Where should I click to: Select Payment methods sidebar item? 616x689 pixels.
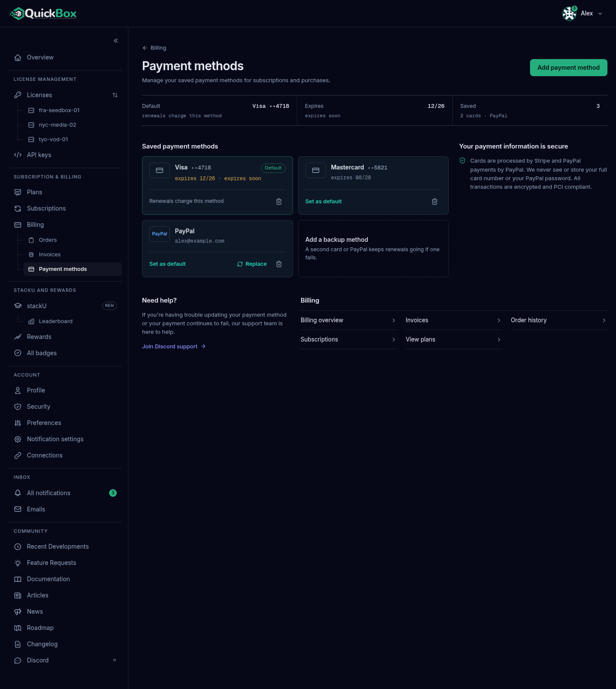72,269
